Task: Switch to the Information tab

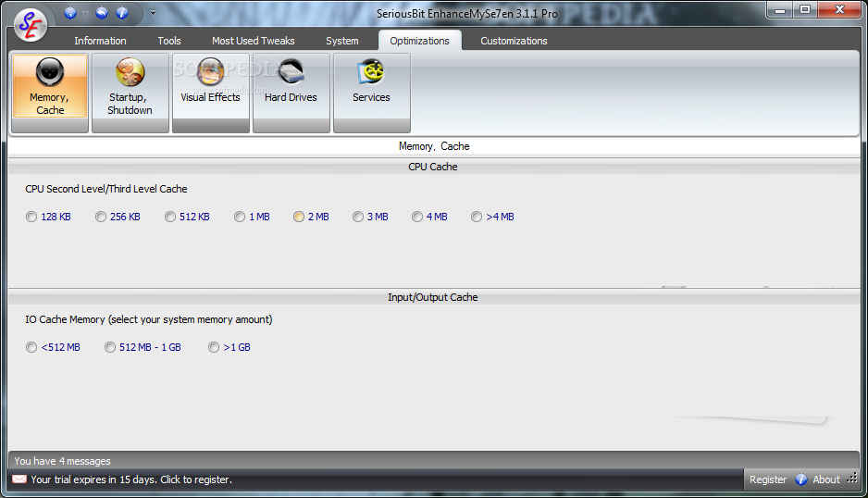Action: click(100, 41)
